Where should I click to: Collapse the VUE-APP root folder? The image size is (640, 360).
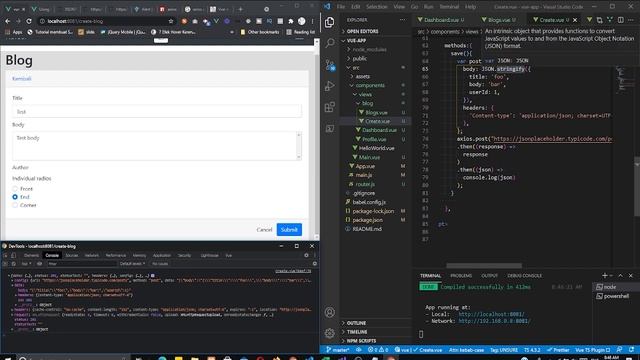[376, 40]
